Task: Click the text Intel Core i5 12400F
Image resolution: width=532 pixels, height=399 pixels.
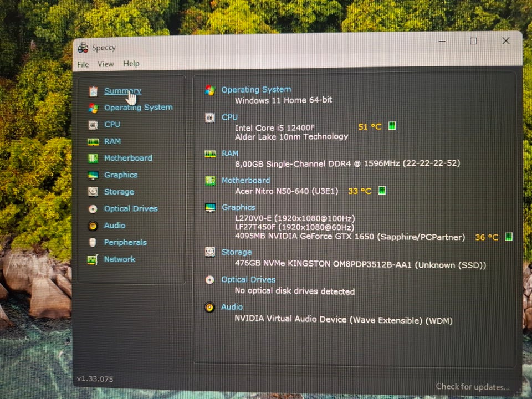Action: tap(275, 128)
